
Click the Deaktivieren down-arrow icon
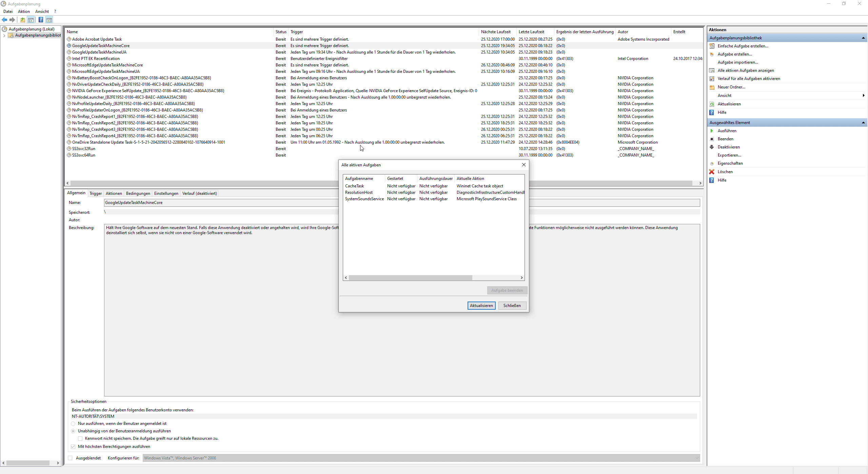pyautogui.click(x=712, y=147)
